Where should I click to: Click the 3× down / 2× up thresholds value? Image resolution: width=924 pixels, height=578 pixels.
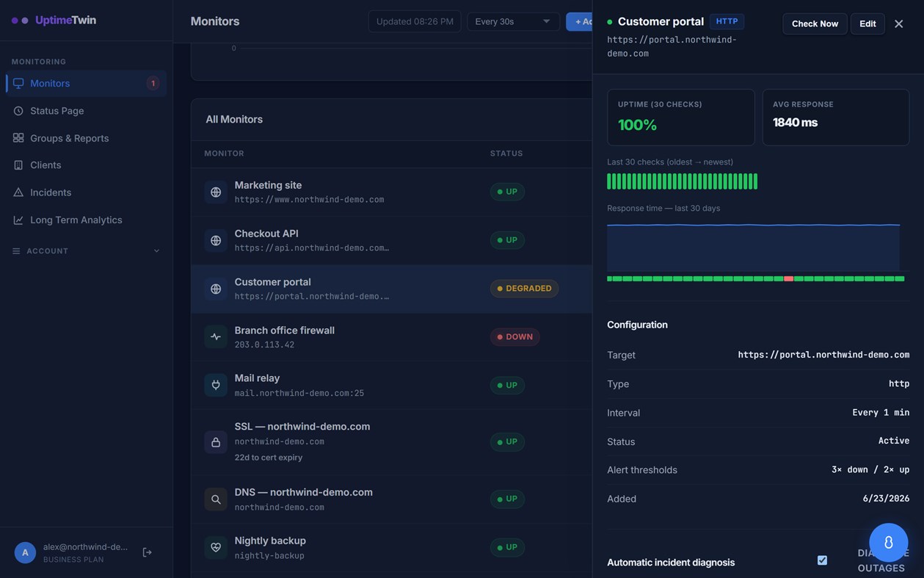(870, 470)
